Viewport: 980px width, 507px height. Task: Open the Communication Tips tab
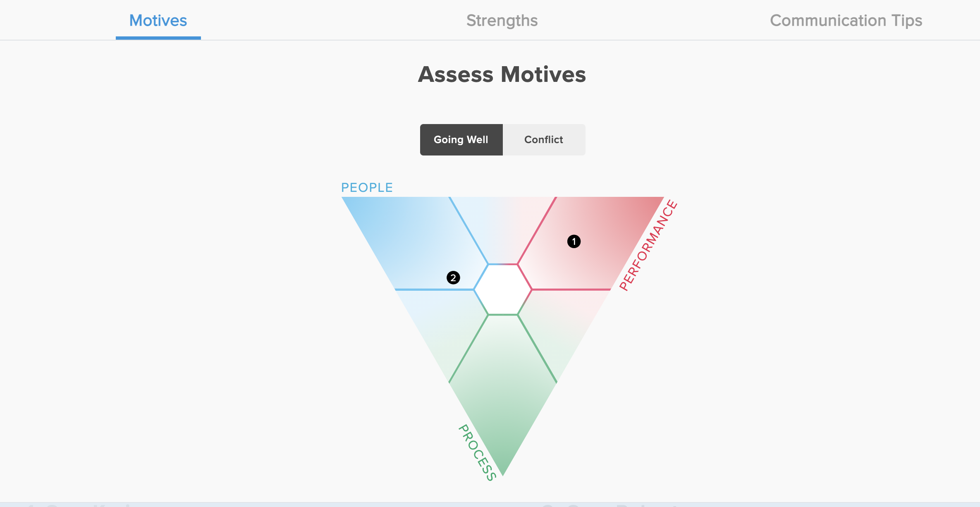[x=846, y=20]
